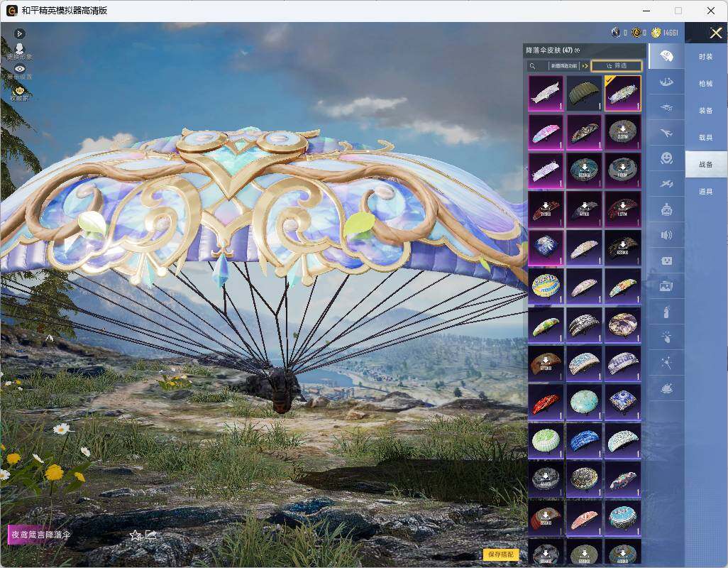Click the search magnifier in skin panel

533,66
